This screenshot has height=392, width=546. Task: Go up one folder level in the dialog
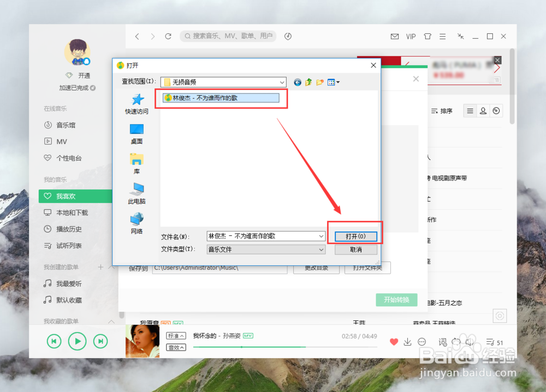[308, 82]
